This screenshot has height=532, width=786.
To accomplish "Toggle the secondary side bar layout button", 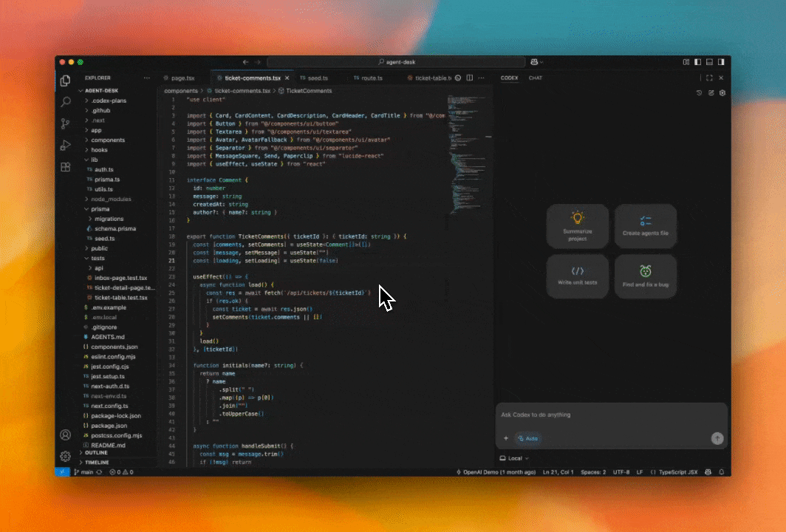I will [x=722, y=62].
